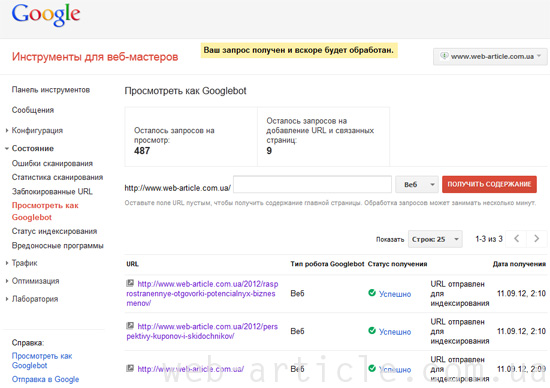Open the http://www.web-article.com.ua/ table link
Image resolution: width=550 pixels, height=388 pixels.
[190, 369]
